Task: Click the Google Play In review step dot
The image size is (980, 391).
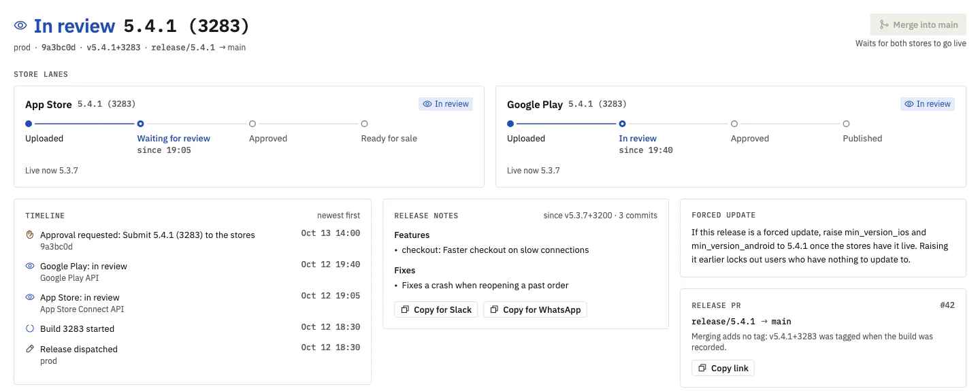Action: click(x=622, y=124)
